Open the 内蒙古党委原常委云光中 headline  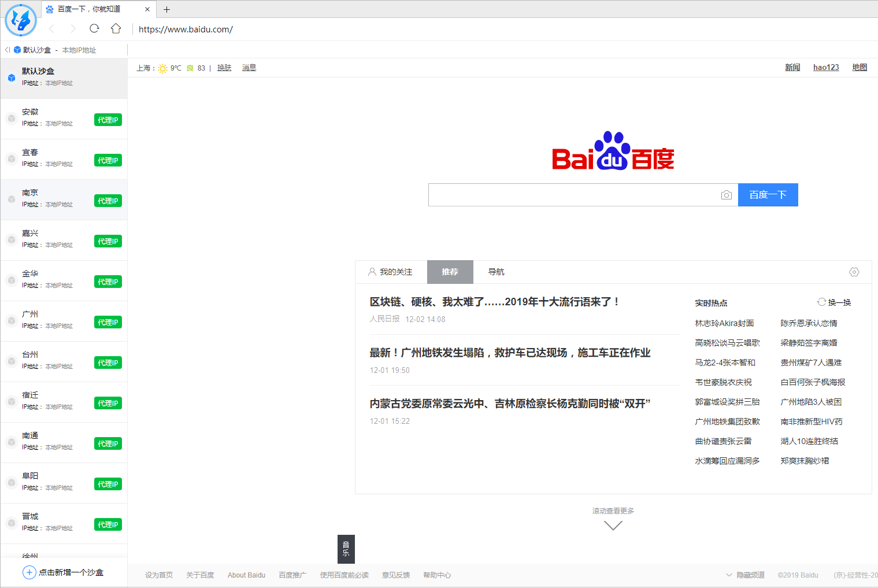[510, 404]
